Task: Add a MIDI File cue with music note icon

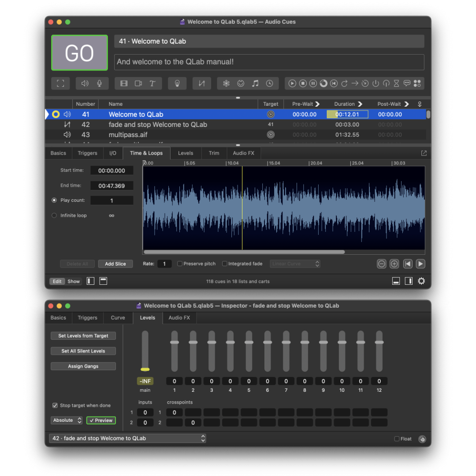Action: tap(255, 83)
